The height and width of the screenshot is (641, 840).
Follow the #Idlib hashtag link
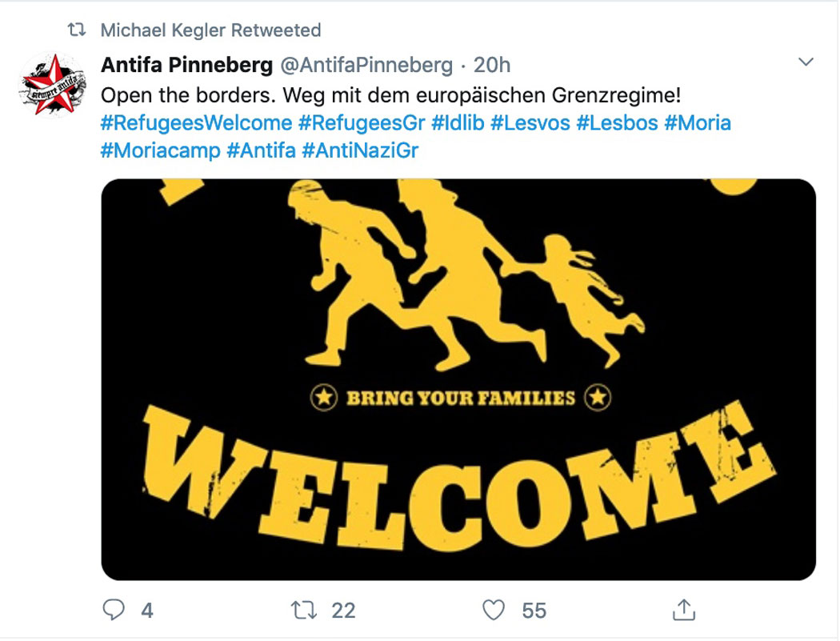click(x=458, y=122)
